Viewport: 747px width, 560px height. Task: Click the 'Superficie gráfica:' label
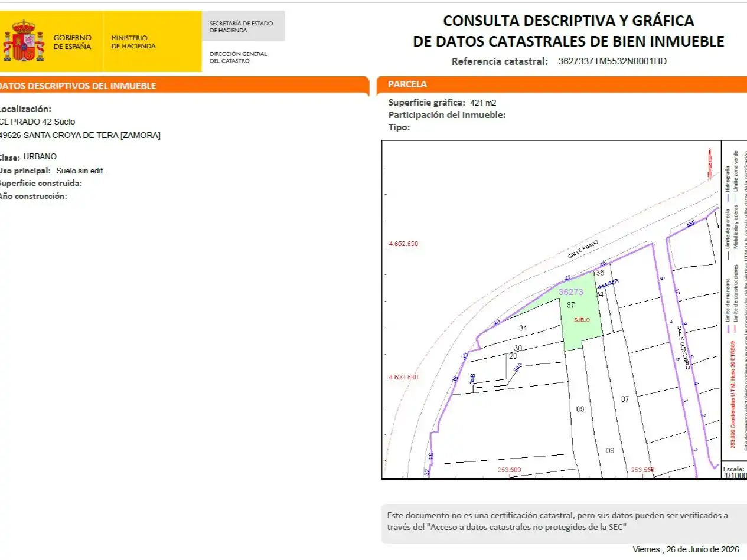(426, 103)
